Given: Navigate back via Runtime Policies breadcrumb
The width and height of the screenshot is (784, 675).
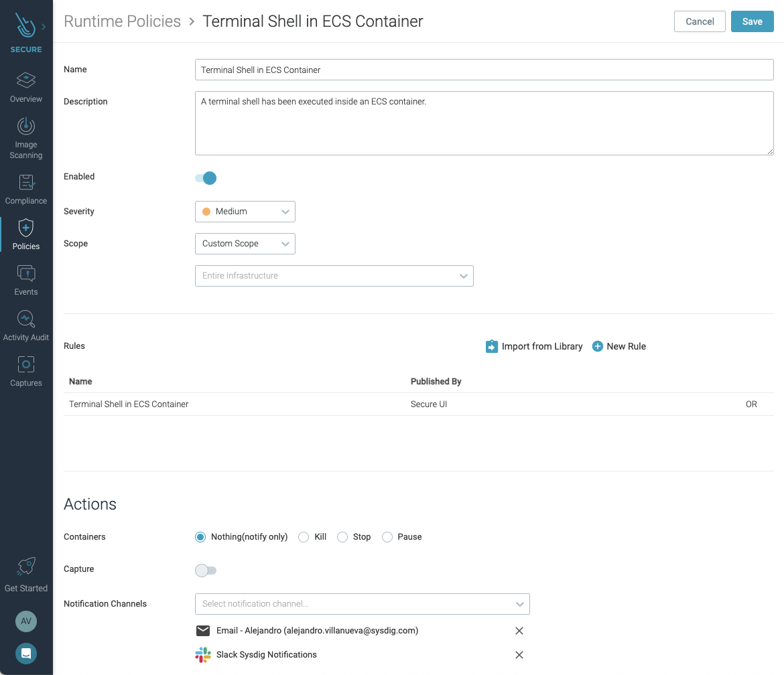Looking at the screenshot, I should click(x=122, y=21).
